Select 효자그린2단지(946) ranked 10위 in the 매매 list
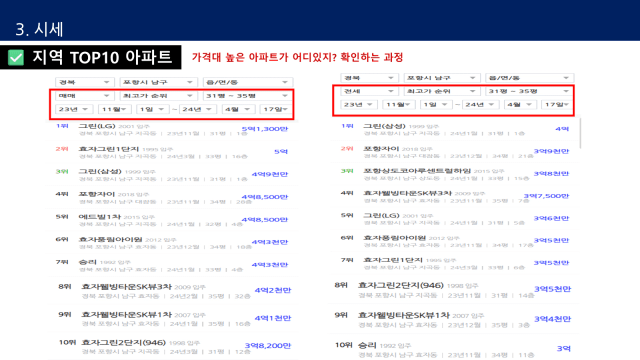Screen dimensions: 640x360 123,342
